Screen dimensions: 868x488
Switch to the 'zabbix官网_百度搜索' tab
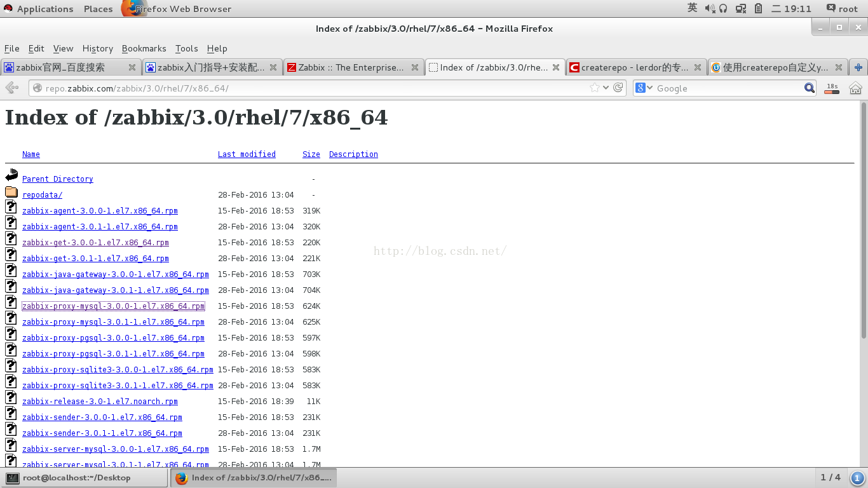click(71, 67)
